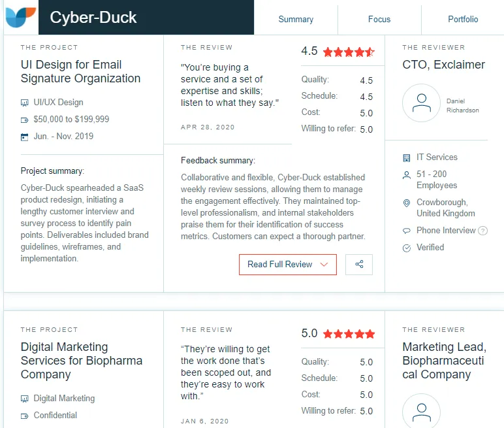Click the Confidential budget icon
This screenshot has height=428, width=504.
(24, 416)
